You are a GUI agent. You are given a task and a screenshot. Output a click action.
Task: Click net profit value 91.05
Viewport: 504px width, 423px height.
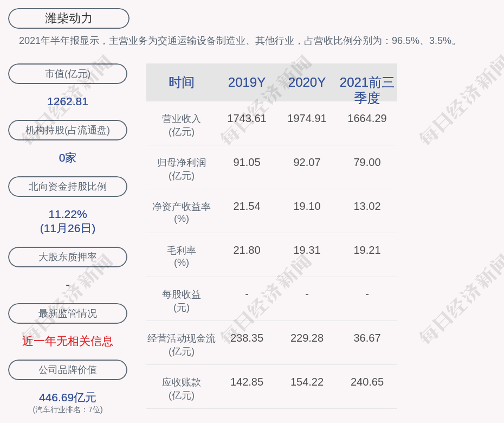click(x=247, y=163)
